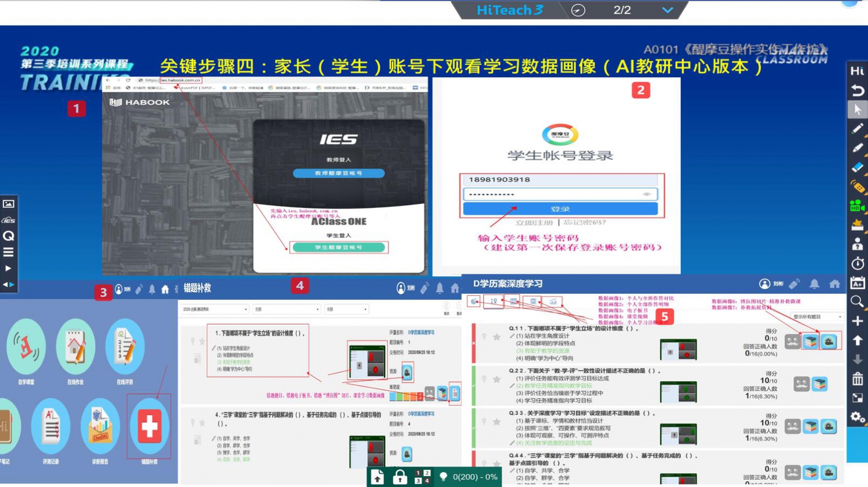Delete page using trash can icon

[857, 378]
